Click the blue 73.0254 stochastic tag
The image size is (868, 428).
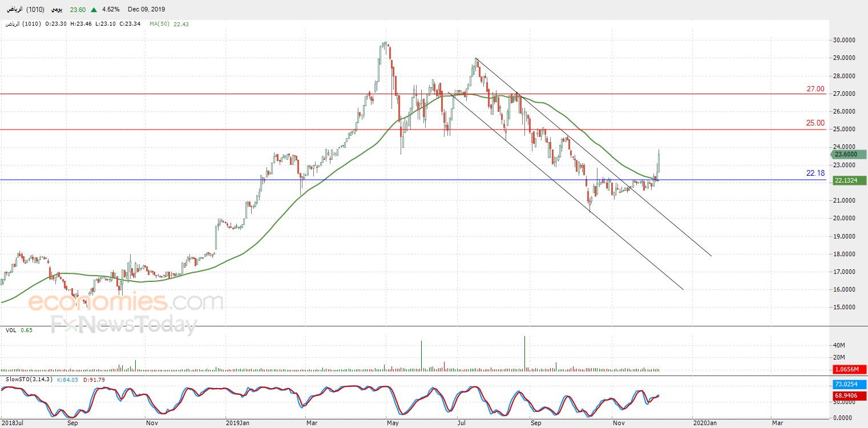849,385
